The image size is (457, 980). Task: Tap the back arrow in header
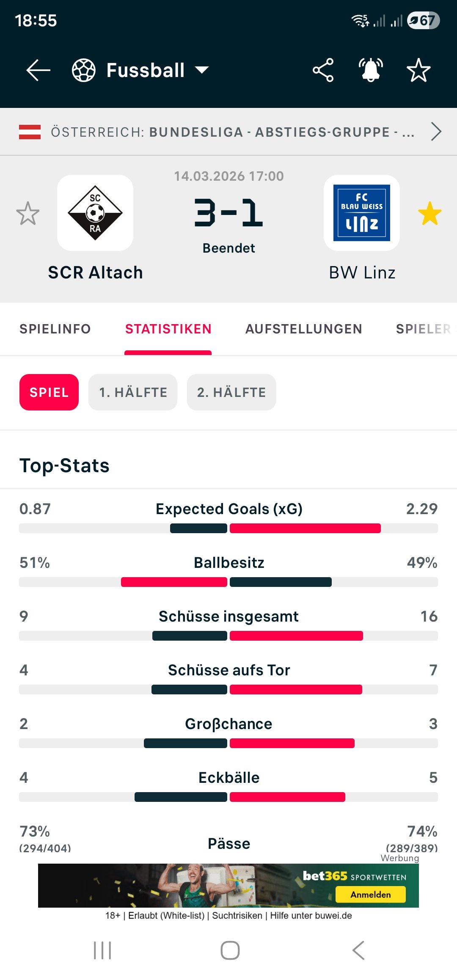(x=38, y=70)
